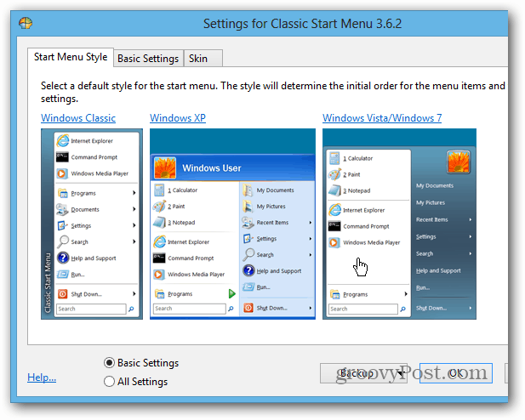Screen dimensions: 525x420
Task: Choose the Windows Vista/Windows 7 style link
Action: (382, 118)
